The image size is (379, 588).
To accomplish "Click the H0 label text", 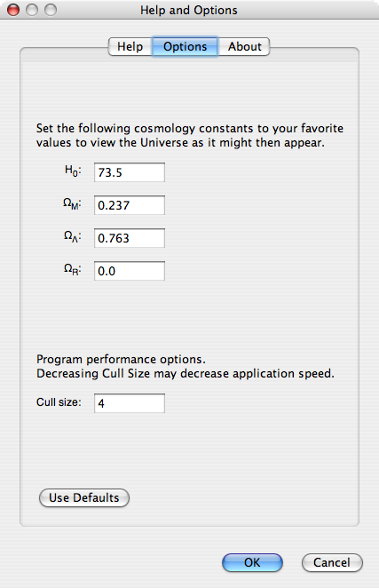I will [73, 171].
